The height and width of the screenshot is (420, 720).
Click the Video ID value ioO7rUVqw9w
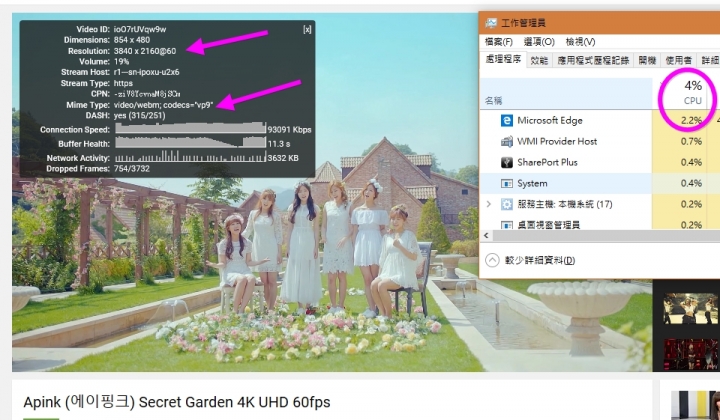coord(140,29)
